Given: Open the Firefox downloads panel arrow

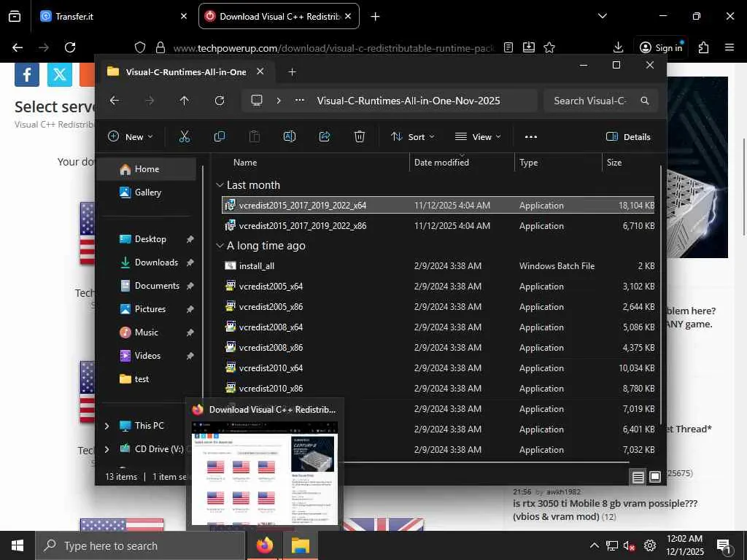Looking at the screenshot, I should (x=618, y=47).
